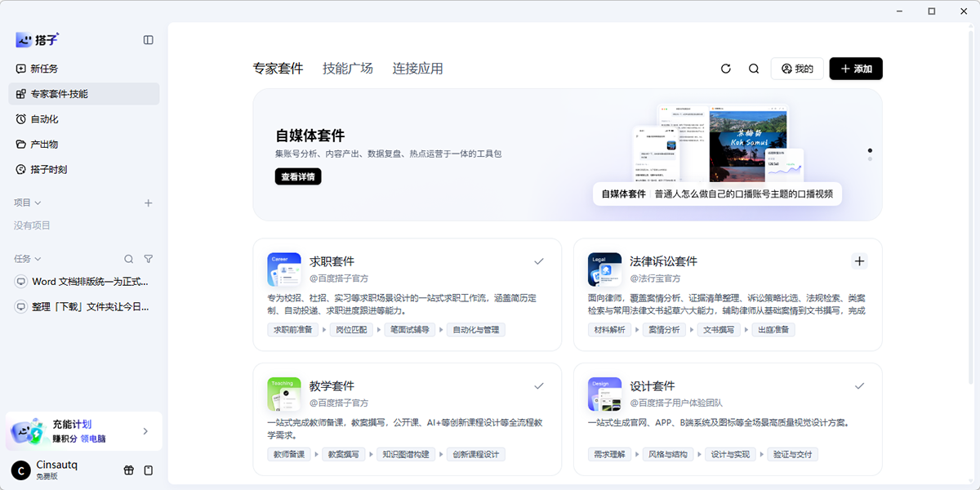Image resolution: width=980 pixels, height=490 pixels.
Task: Switch to the 连接应用 tab
Action: point(417,69)
